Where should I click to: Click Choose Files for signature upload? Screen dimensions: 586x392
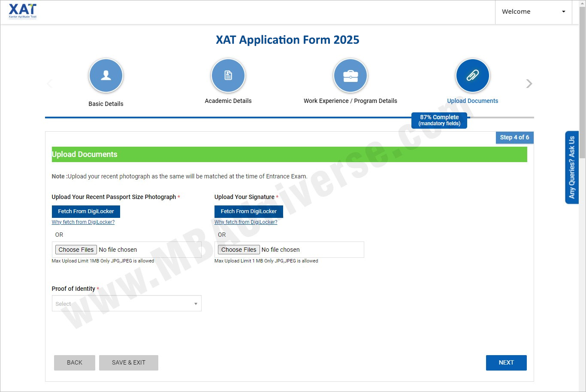click(238, 249)
